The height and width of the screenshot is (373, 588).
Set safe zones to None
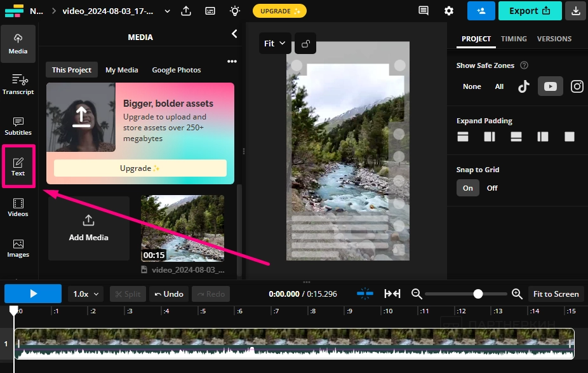pyautogui.click(x=472, y=86)
